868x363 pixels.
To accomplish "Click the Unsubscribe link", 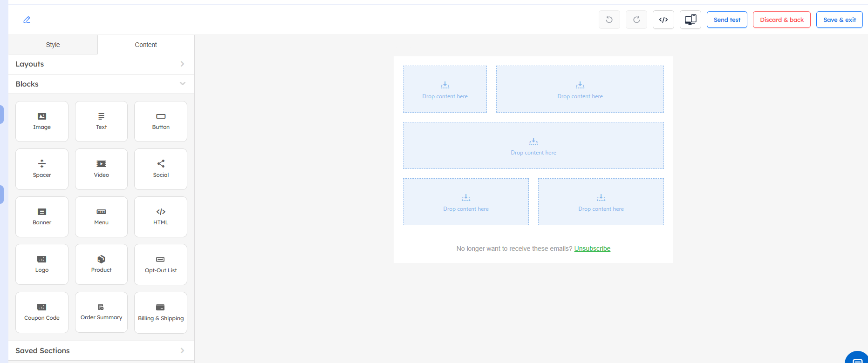I will tap(592, 249).
